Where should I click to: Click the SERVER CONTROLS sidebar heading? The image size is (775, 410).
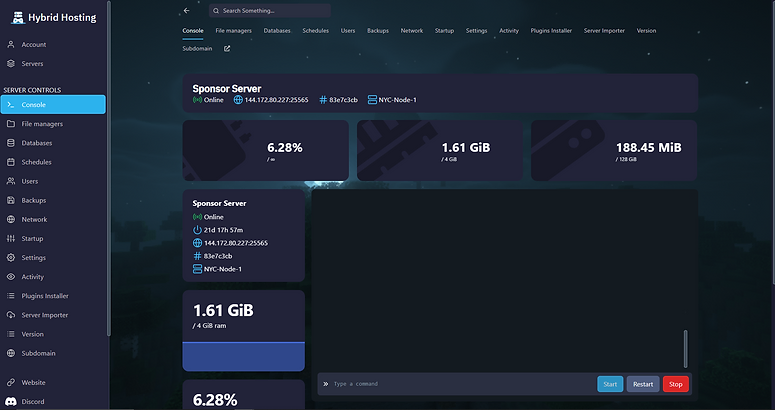[x=32, y=90]
